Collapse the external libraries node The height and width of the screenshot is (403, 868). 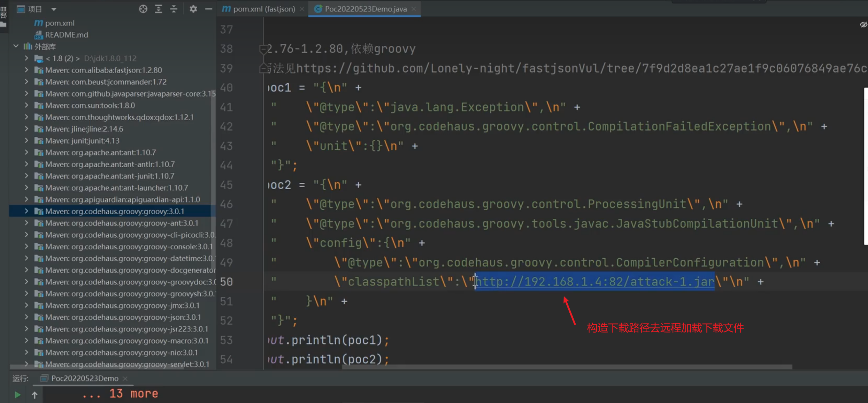tap(16, 46)
